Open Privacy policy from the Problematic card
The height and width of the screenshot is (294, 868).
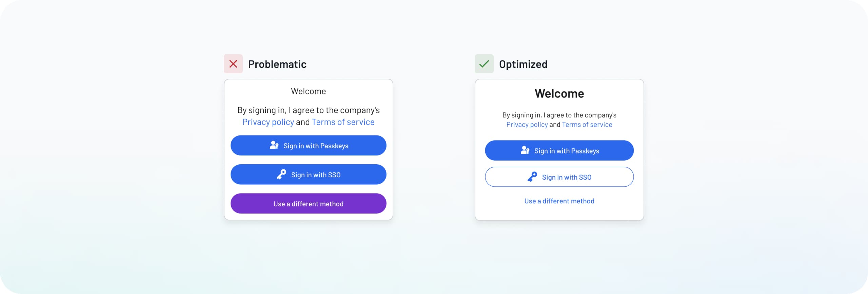268,122
